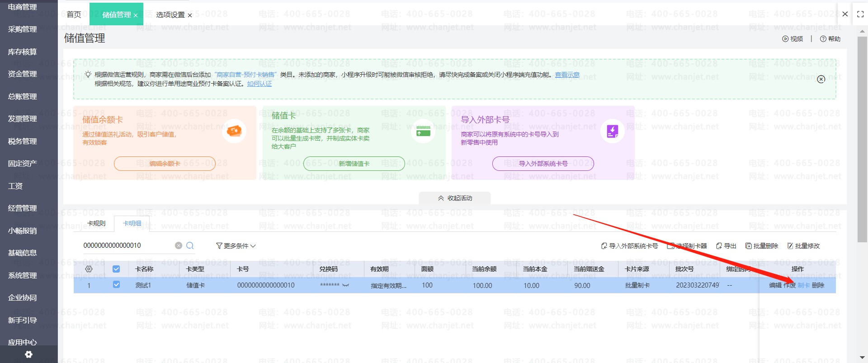The image size is (868, 363).
Task: Uncheck the 测试1 row checkbox
Action: [116, 285]
